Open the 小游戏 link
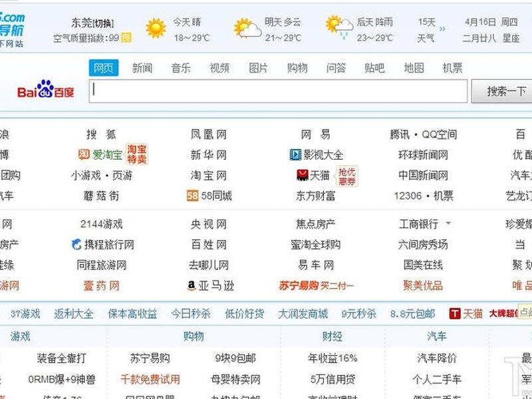Screen dimensions: 532x399 pos(86,176)
